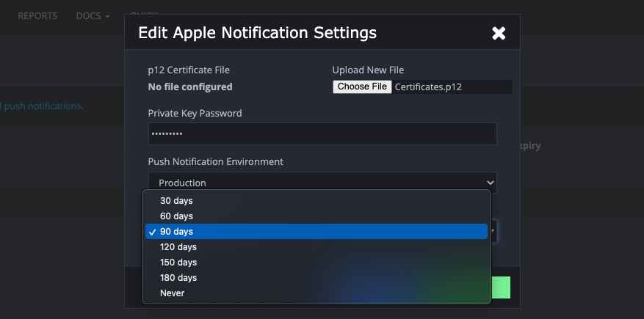Click the green button in dialog footer

pyautogui.click(x=501, y=287)
